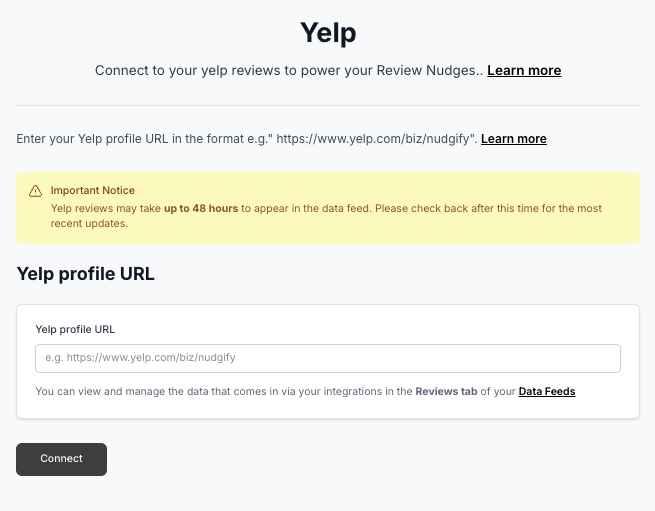Click the bold 'Reviews tab' text
This screenshot has height=511, width=655.
[x=445, y=392]
